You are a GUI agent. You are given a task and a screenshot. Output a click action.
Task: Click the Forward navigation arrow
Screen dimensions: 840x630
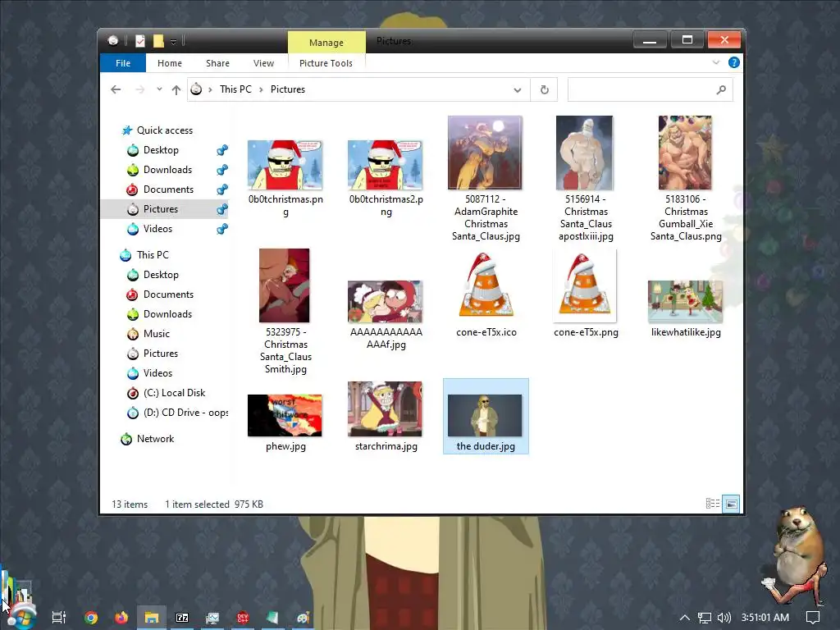tap(139, 89)
